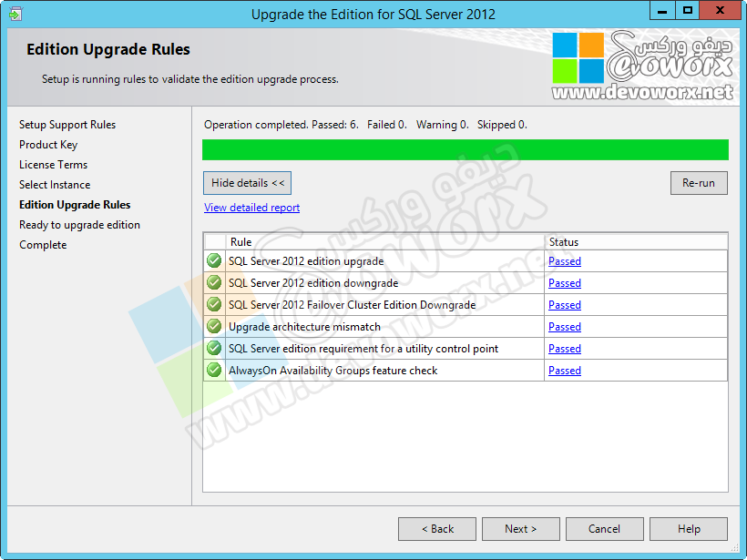747x560 pixels.
Task: Maximize the Upgrade the Edition window
Action: (x=688, y=11)
